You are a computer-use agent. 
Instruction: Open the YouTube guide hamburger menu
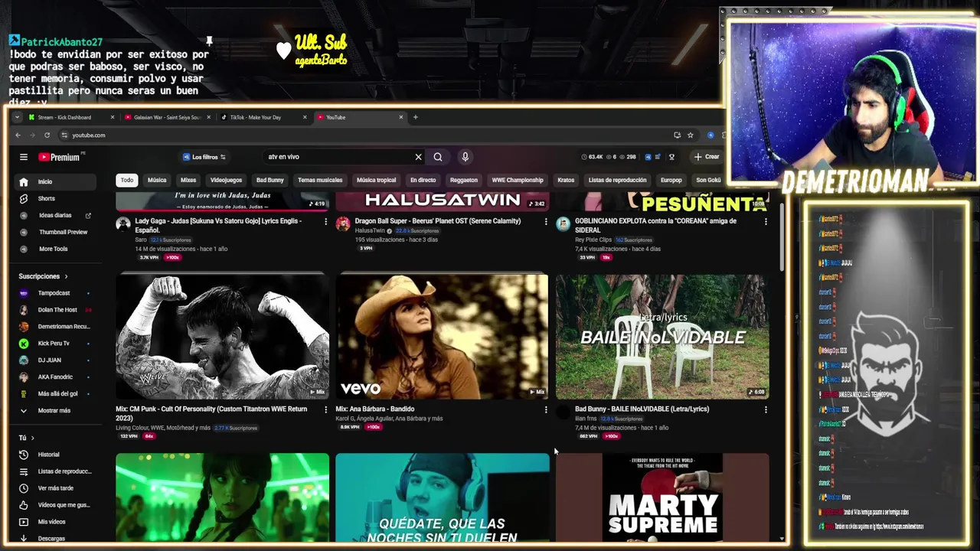click(24, 157)
